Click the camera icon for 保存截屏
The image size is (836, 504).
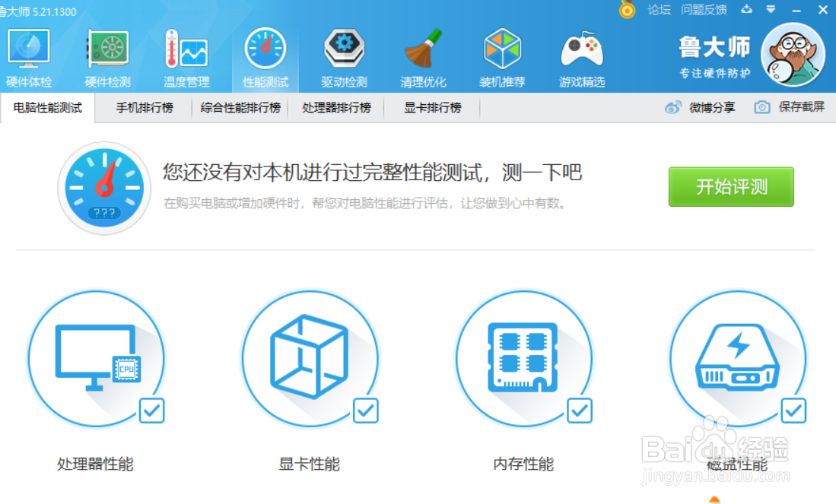pyautogui.click(x=762, y=108)
